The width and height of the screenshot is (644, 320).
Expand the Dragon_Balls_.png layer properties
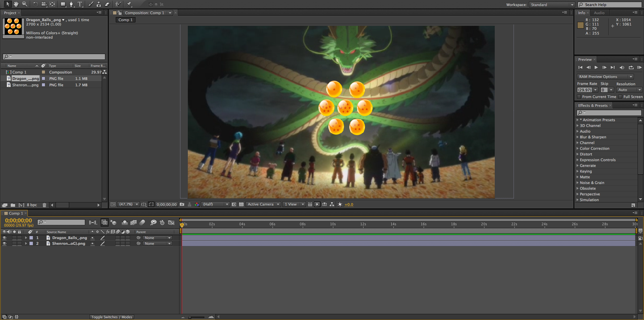pyautogui.click(x=26, y=238)
